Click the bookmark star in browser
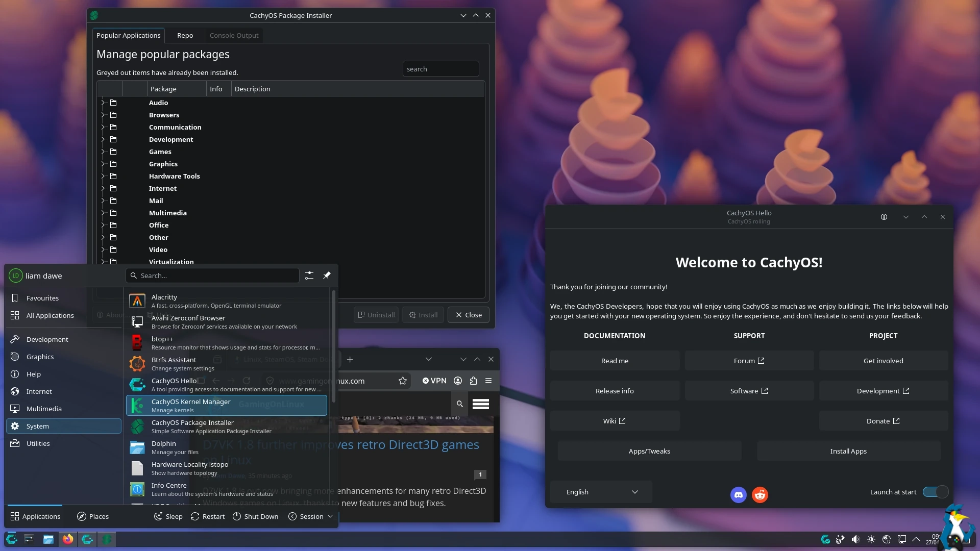The image size is (980, 551). [x=403, y=381]
